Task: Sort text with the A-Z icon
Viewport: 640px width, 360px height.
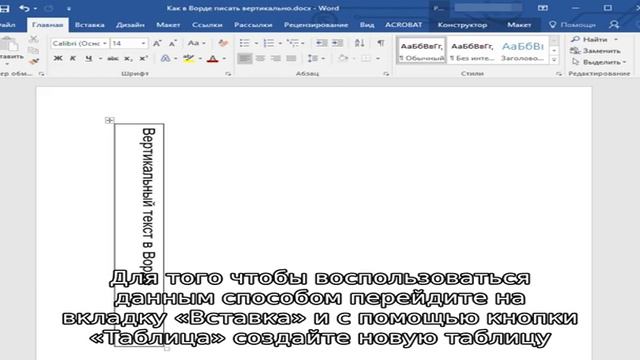Action: (360, 43)
